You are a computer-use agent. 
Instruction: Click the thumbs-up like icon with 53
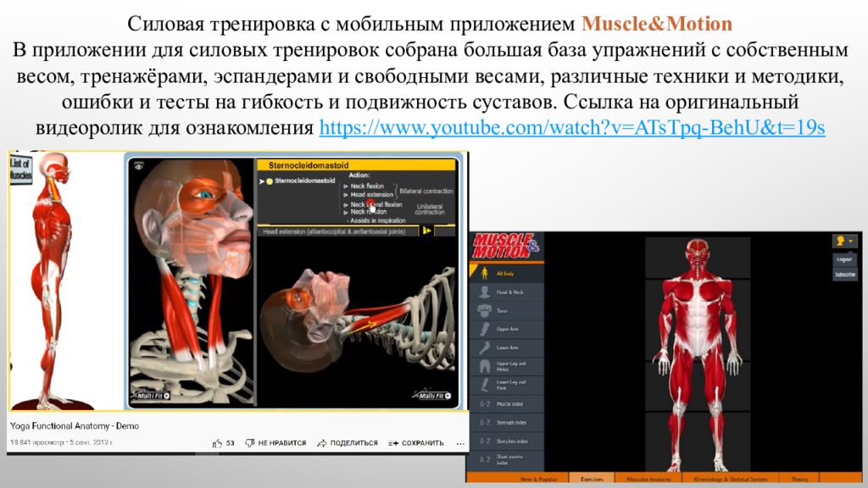coord(223,443)
